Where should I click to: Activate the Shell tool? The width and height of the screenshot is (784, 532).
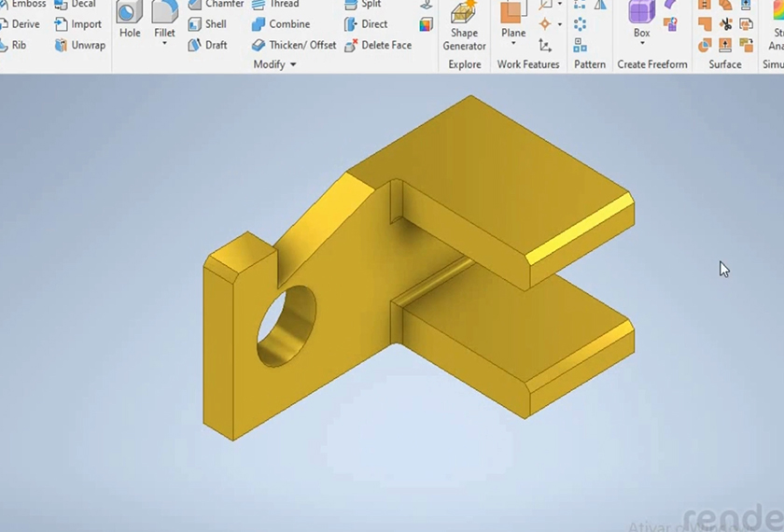[x=206, y=24]
